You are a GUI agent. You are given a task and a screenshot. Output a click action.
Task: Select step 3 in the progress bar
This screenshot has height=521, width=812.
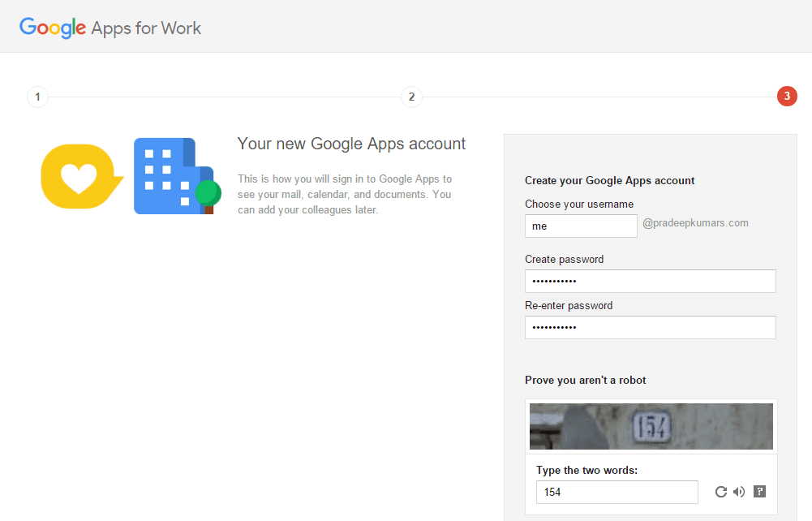point(787,97)
